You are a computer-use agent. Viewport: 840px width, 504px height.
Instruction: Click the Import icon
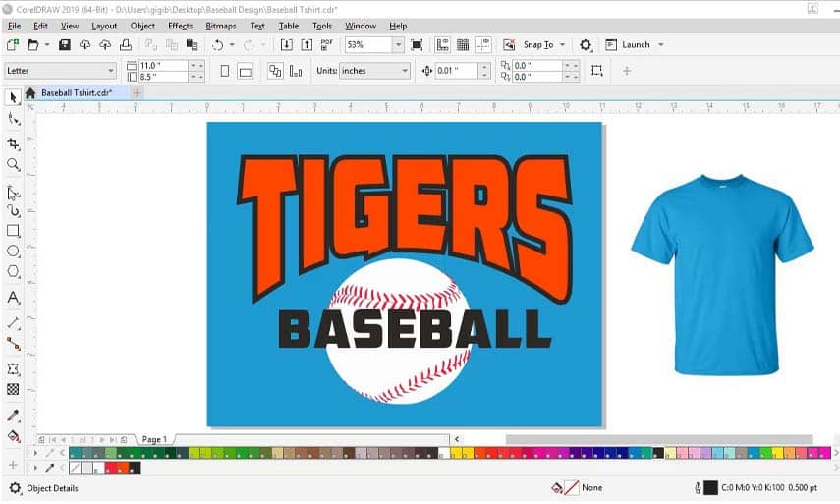point(287,45)
